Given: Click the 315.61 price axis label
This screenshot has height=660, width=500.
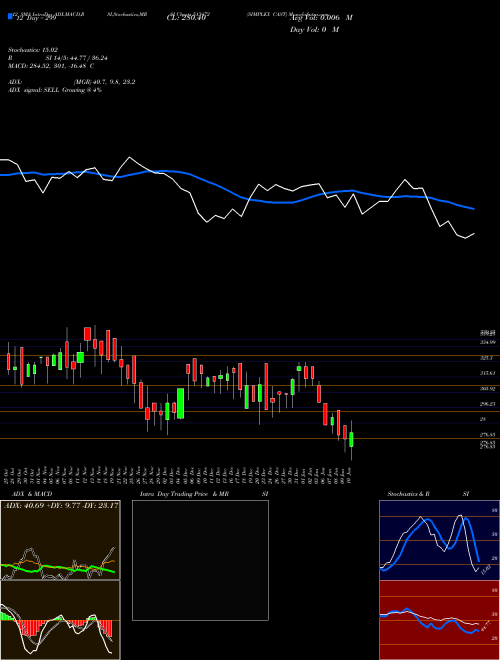Looking at the screenshot, I should (488, 373).
